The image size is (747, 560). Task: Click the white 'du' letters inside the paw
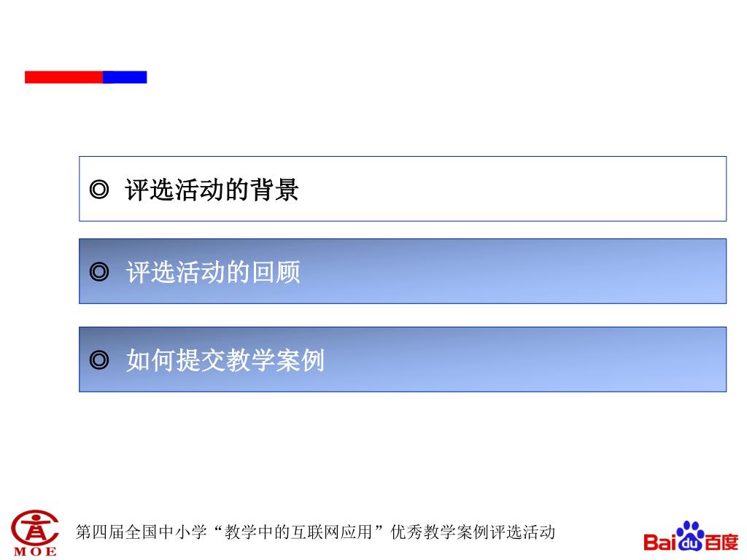[690, 543]
